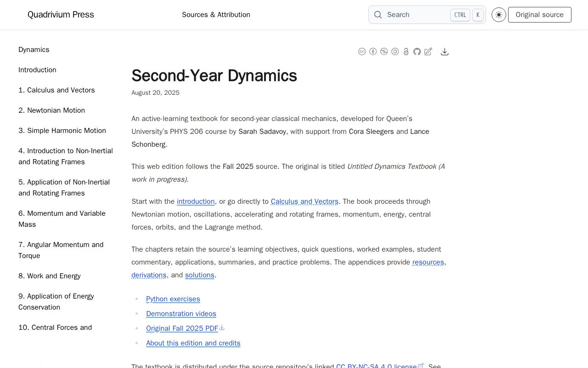The width and height of the screenshot is (588, 368).
Task: Open the Original source button
Action: tap(540, 15)
